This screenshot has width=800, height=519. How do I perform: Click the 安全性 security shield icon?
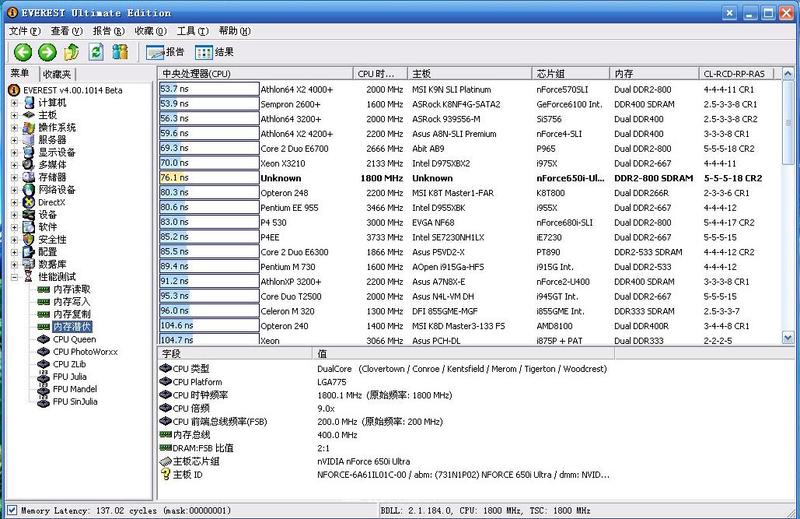click(x=29, y=239)
